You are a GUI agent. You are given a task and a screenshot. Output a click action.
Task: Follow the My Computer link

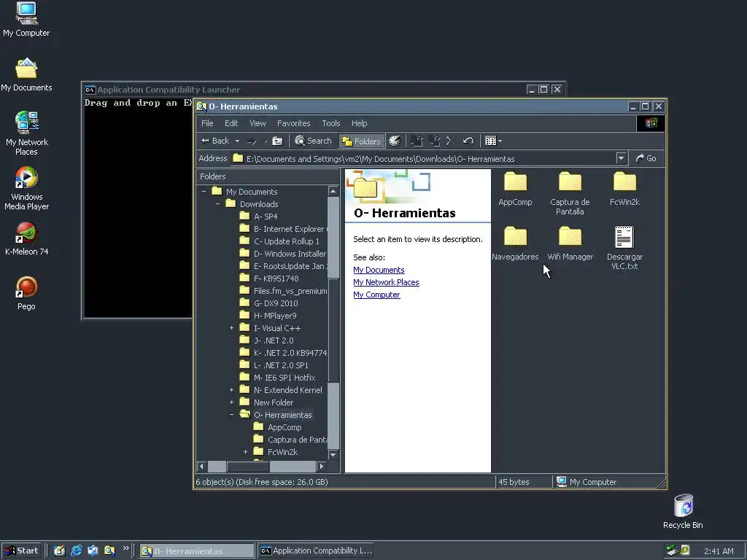[376, 295]
